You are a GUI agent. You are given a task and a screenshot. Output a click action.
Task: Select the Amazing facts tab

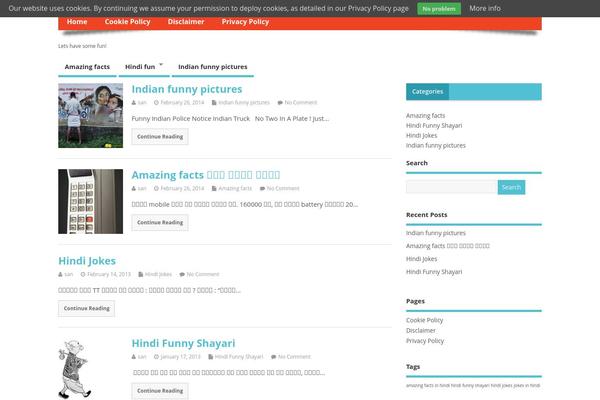tap(87, 67)
